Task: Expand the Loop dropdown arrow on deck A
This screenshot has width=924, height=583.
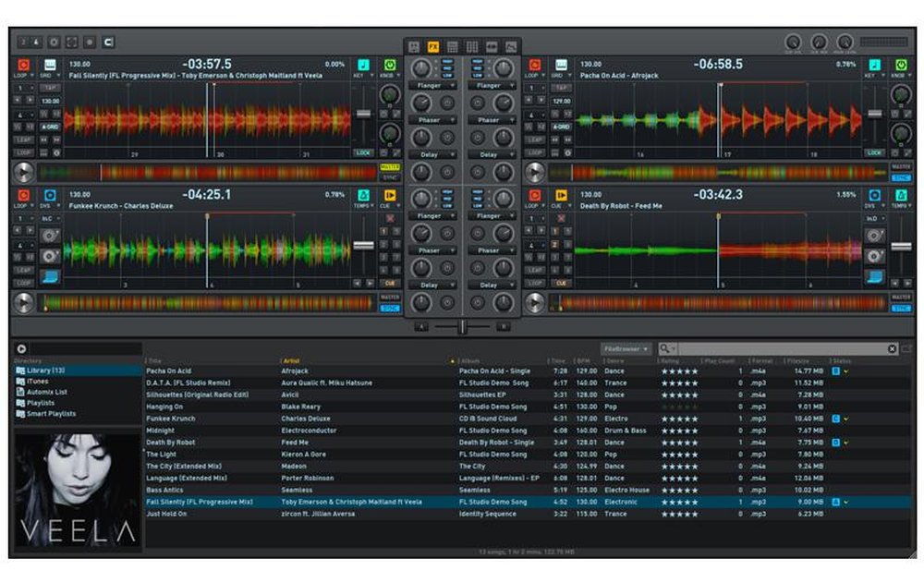Action: tap(31, 76)
